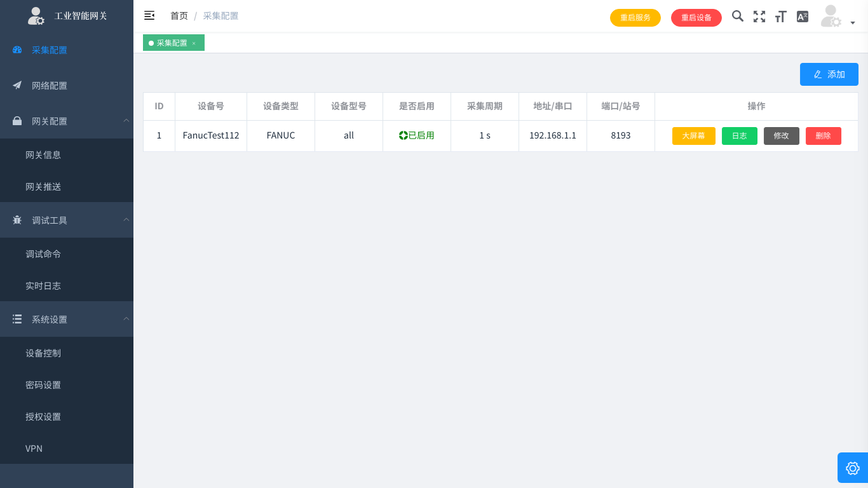Go to 首页 breadcrumb link
The height and width of the screenshot is (488, 868).
179,16
